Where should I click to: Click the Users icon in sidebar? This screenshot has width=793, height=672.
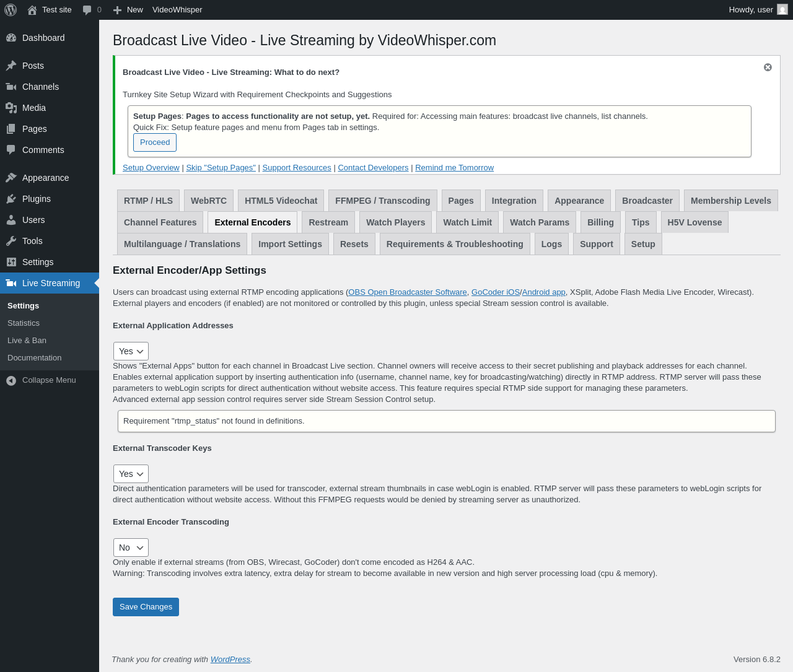(x=11, y=220)
